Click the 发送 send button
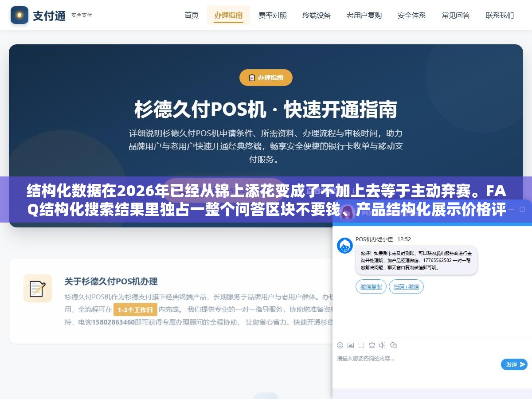Screen dimensions: 532x399 tap(514, 364)
